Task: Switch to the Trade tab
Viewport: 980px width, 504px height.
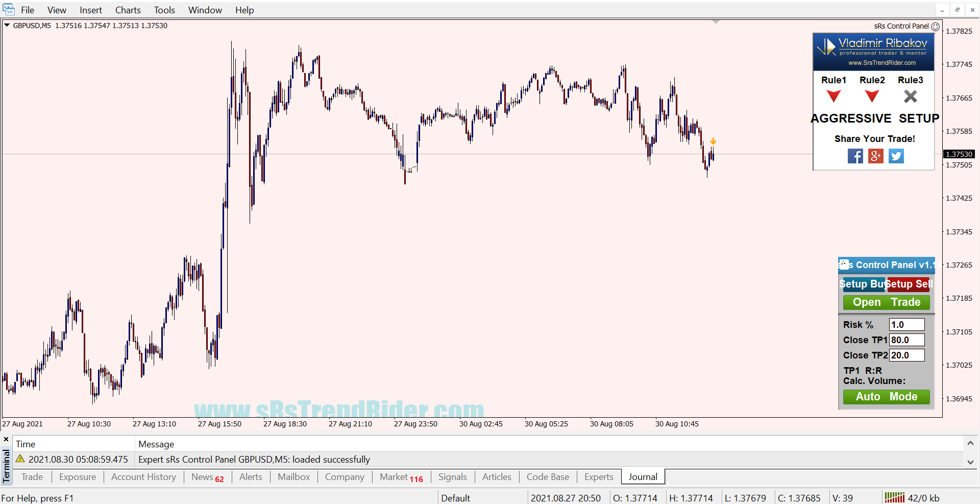Action: pyautogui.click(x=32, y=477)
